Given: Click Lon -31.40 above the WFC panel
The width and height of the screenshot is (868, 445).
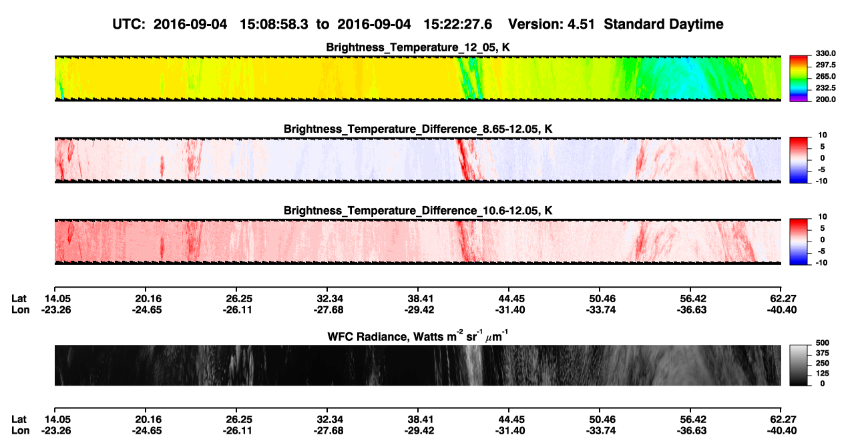Looking at the screenshot, I should pos(509,310).
